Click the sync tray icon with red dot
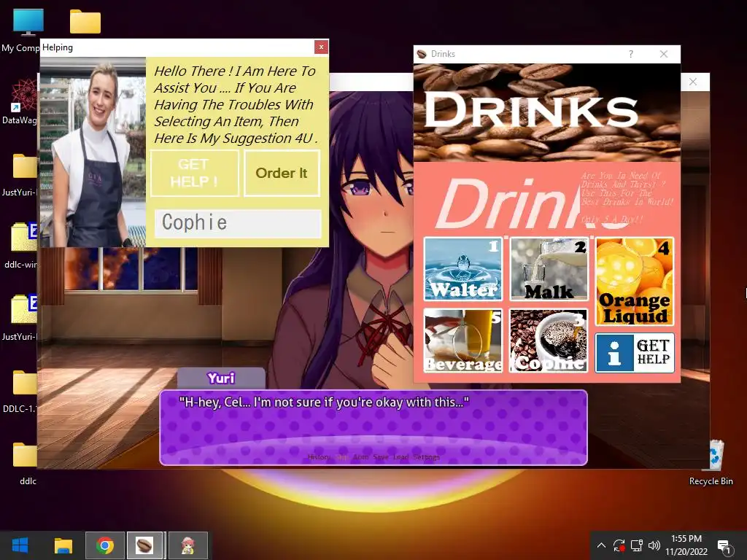The width and height of the screenshot is (747, 560). pyautogui.click(x=619, y=545)
